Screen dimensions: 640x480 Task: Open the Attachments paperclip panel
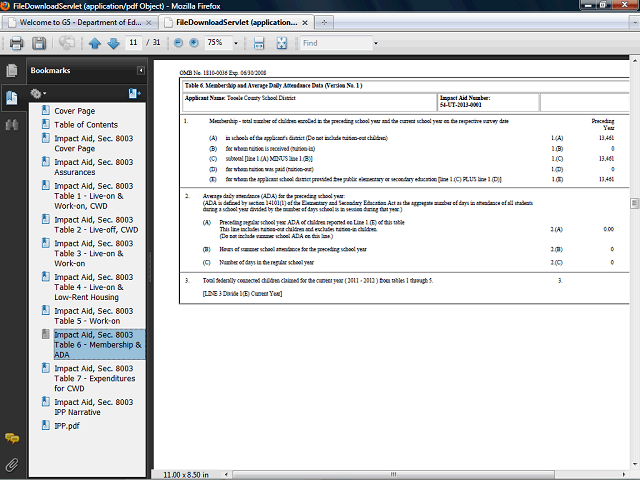tap(12, 464)
